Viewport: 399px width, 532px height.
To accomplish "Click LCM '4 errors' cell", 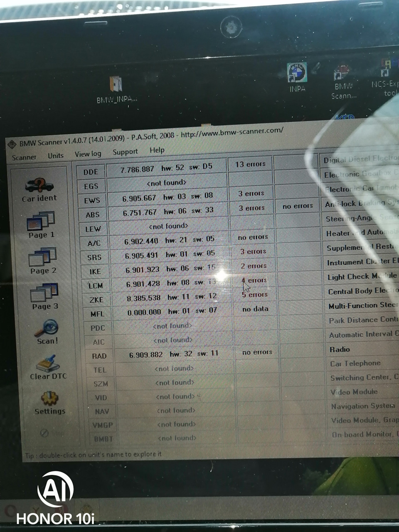I will pyautogui.click(x=254, y=280).
